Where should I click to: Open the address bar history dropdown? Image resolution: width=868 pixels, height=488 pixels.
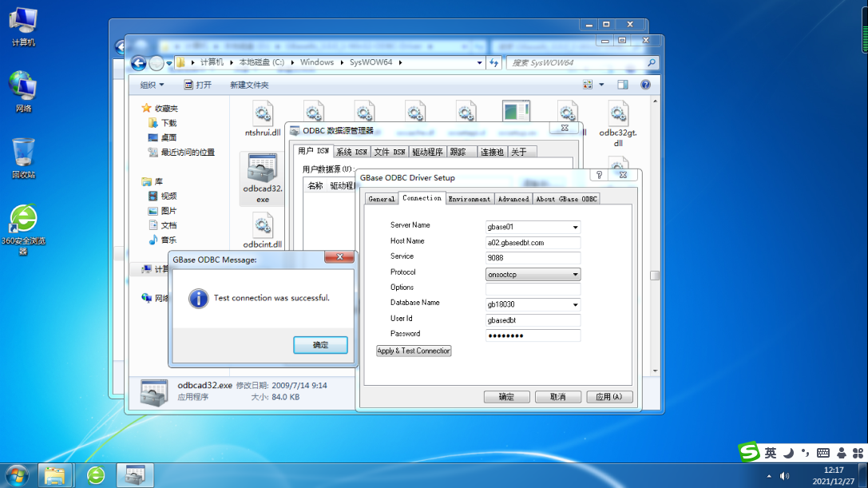coord(479,62)
